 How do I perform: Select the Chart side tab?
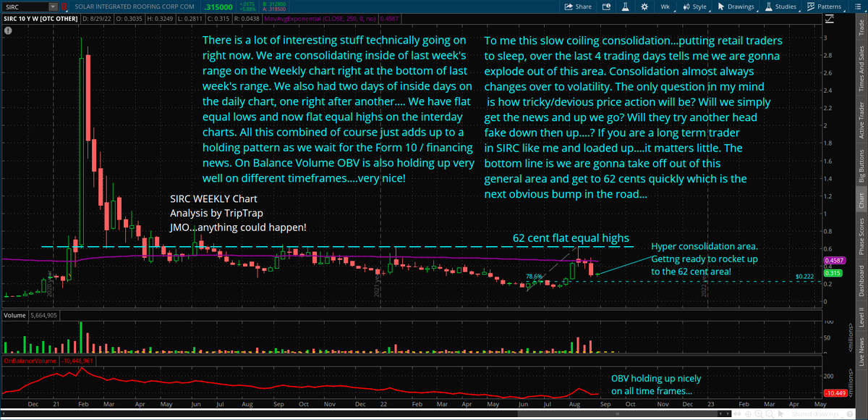pyautogui.click(x=861, y=201)
